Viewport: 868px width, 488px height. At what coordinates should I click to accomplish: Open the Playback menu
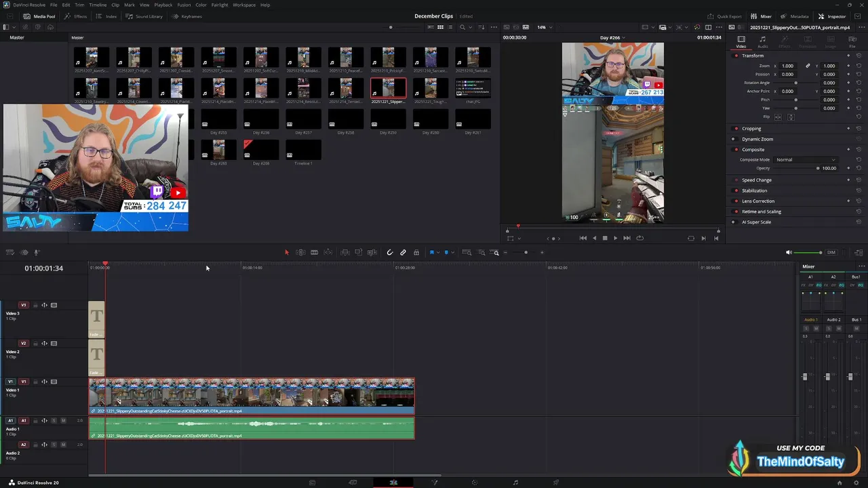click(163, 5)
